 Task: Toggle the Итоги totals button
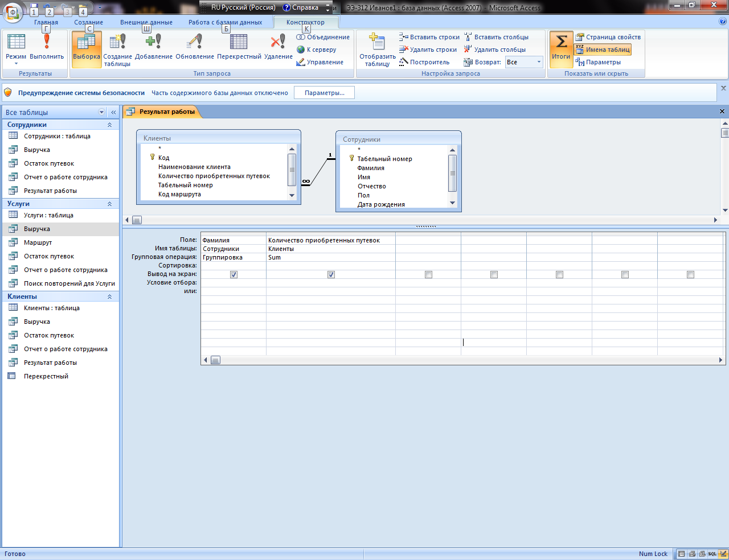tap(561, 48)
